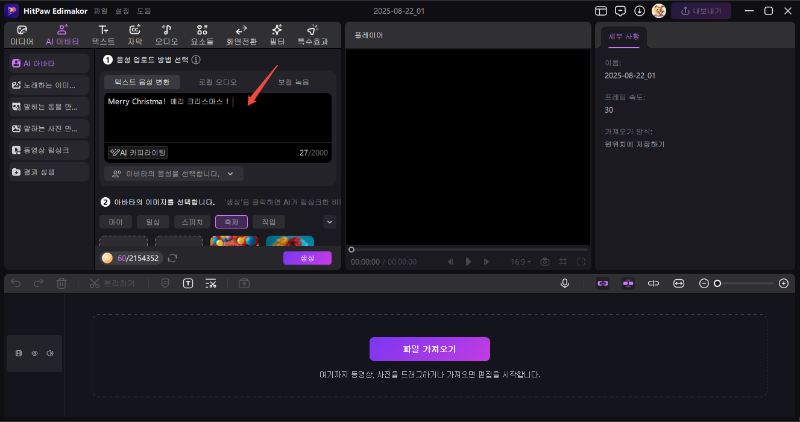Select the 축제 avatar category chip
This screenshot has width=800, height=422.
pyautogui.click(x=232, y=222)
